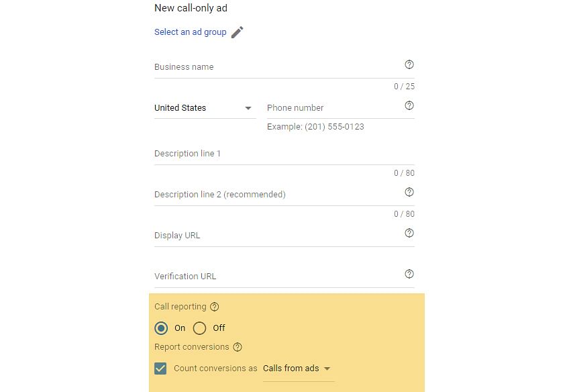
Task: Focus the Description line 1 field
Action: click(284, 154)
